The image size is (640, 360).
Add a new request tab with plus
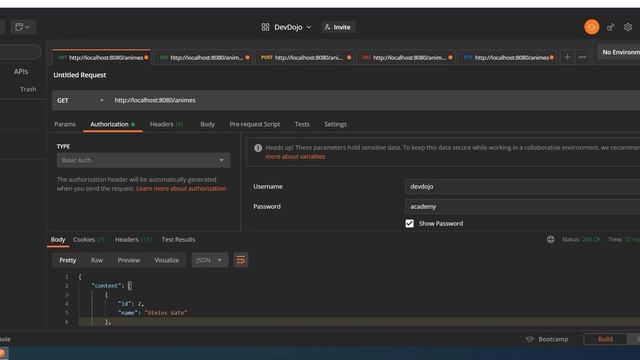(567, 57)
